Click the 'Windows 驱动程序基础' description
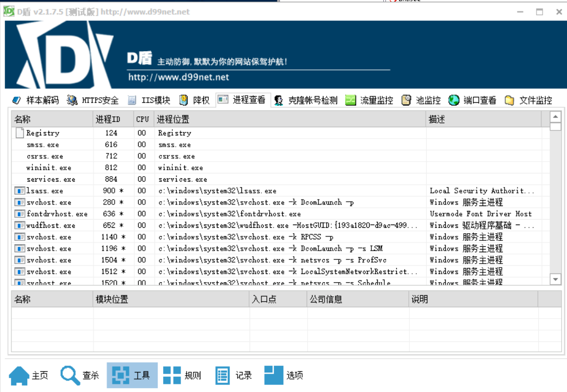This screenshot has width=567, height=392. click(x=482, y=225)
